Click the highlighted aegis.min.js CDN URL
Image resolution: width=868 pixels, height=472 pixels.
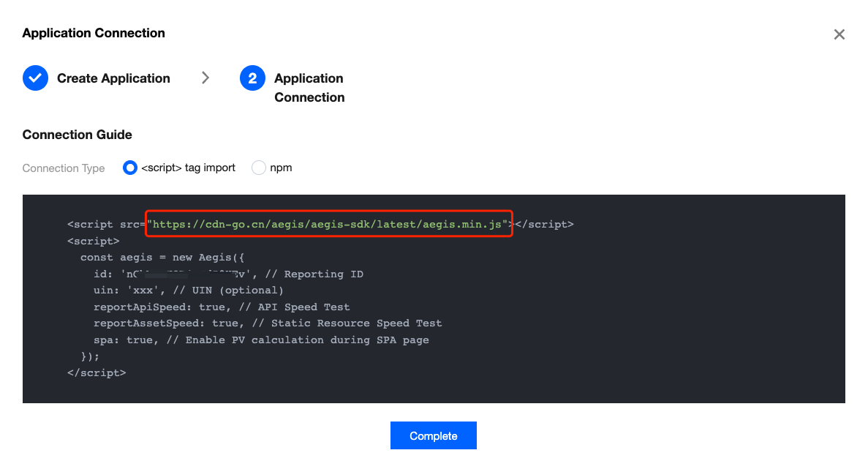pos(328,224)
